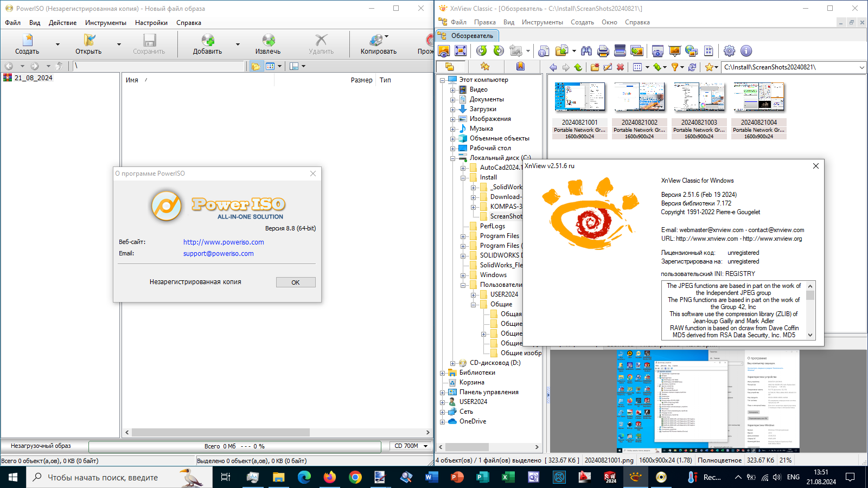Click the Windows Start button
This screenshot has width=868, height=488.
pyautogui.click(x=13, y=477)
